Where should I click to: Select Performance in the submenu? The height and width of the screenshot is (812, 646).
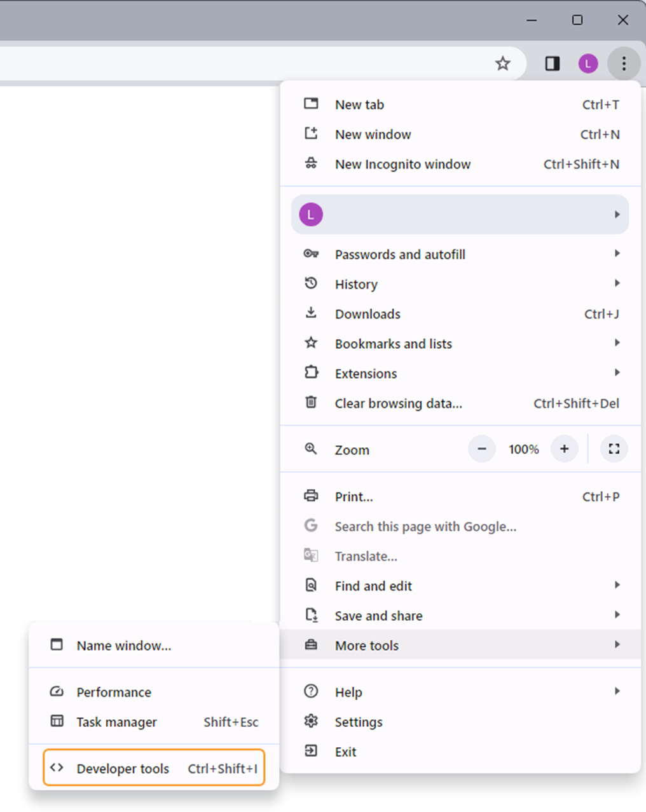click(x=114, y=692)
